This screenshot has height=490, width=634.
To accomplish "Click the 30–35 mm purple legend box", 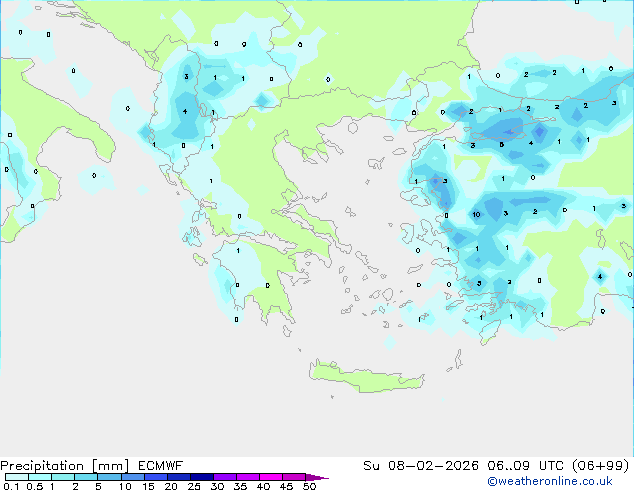I will point(224,477).
